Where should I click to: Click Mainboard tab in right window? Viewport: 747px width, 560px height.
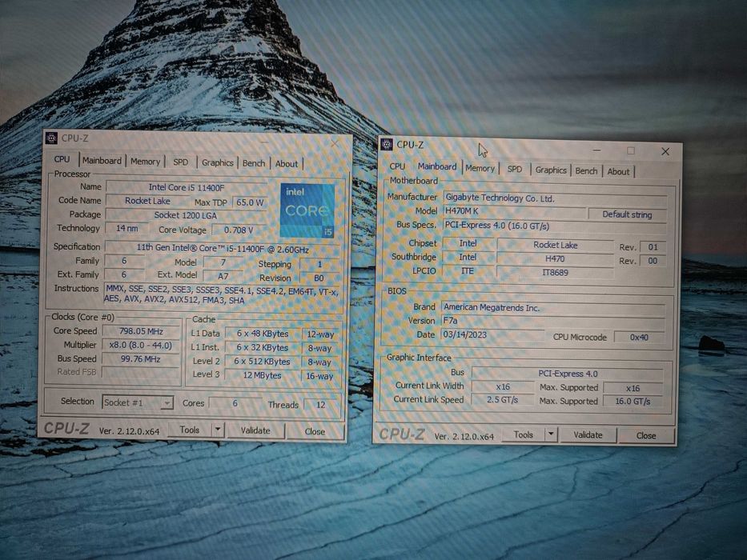pos(437,166)
